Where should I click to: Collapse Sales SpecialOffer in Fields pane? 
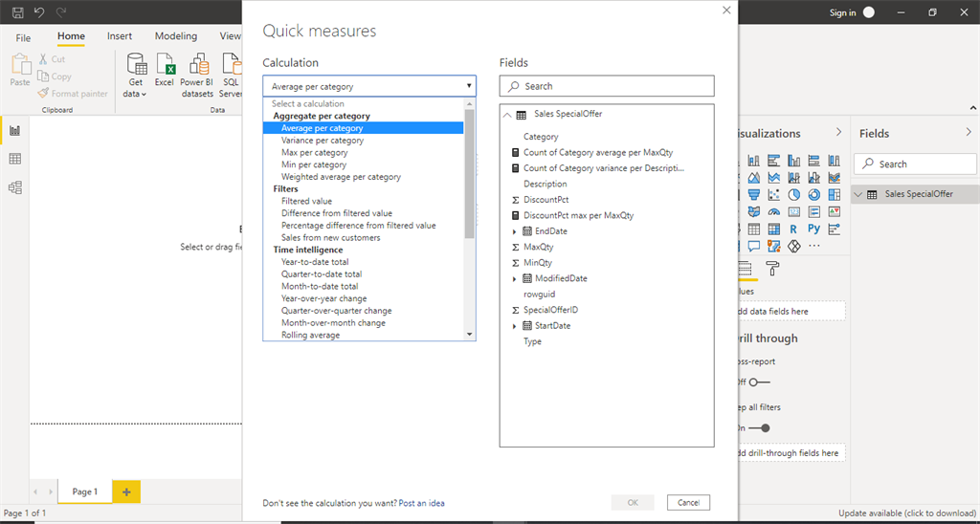tap(858, 194)
